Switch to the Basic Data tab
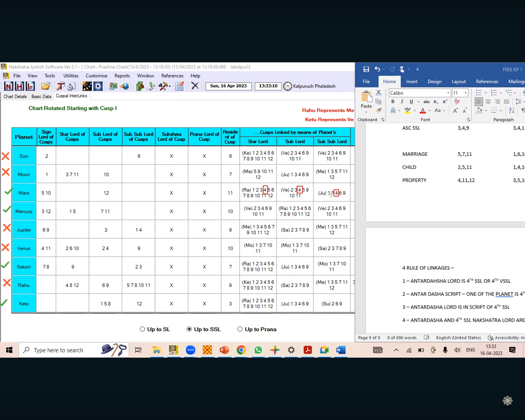525x420 pixels. pos(41,96)
